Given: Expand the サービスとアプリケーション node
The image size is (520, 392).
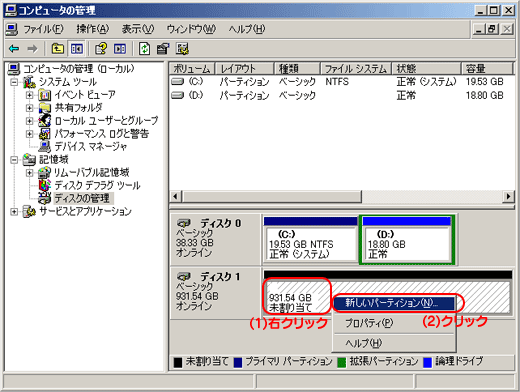Looking at the screenshot, I should pos(14,211).
